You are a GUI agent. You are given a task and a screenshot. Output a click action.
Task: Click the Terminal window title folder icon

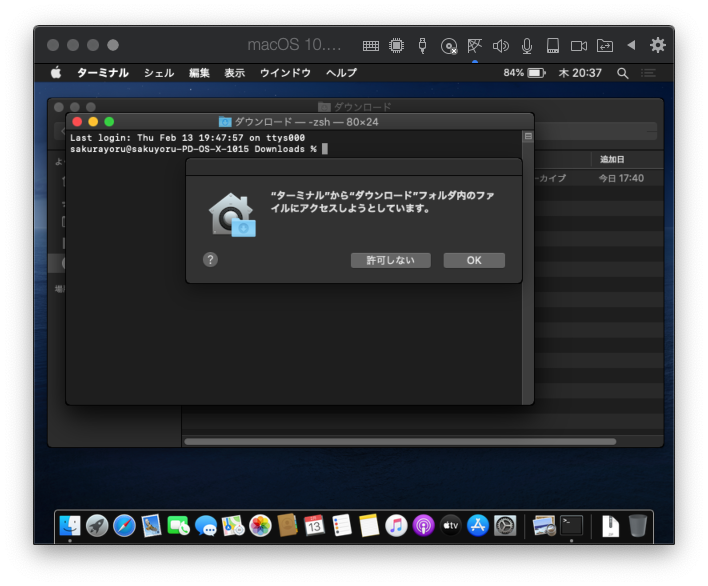225,122
